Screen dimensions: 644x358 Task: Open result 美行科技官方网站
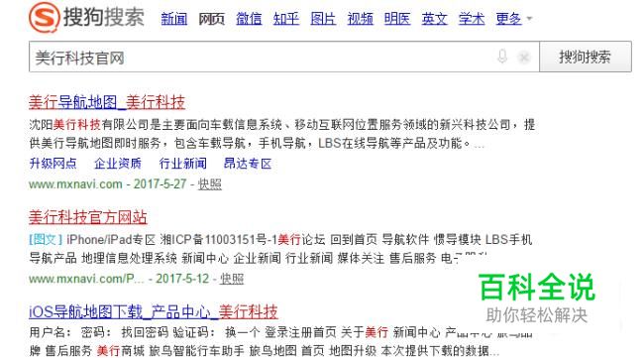pyautogui.click(x=88, y=217)
